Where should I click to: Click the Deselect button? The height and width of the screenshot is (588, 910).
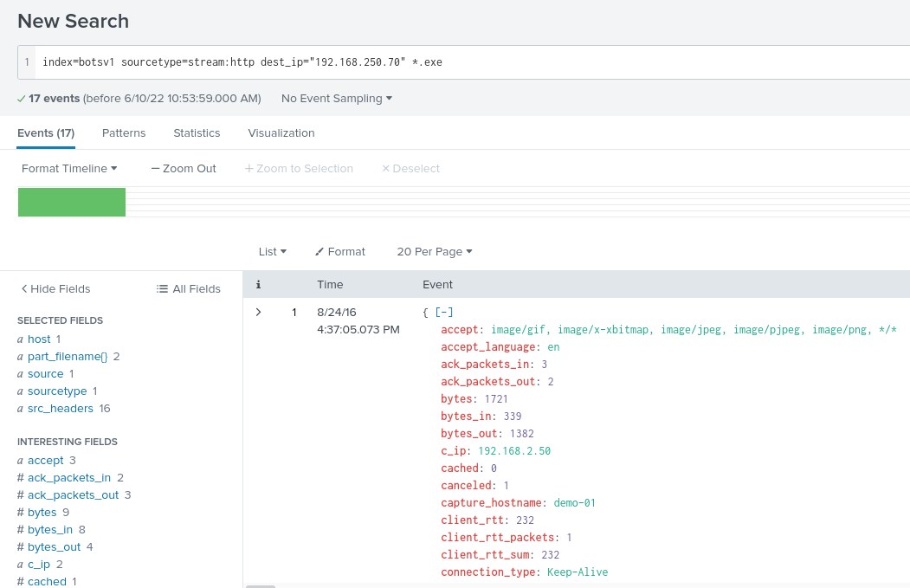coord(410,168)
